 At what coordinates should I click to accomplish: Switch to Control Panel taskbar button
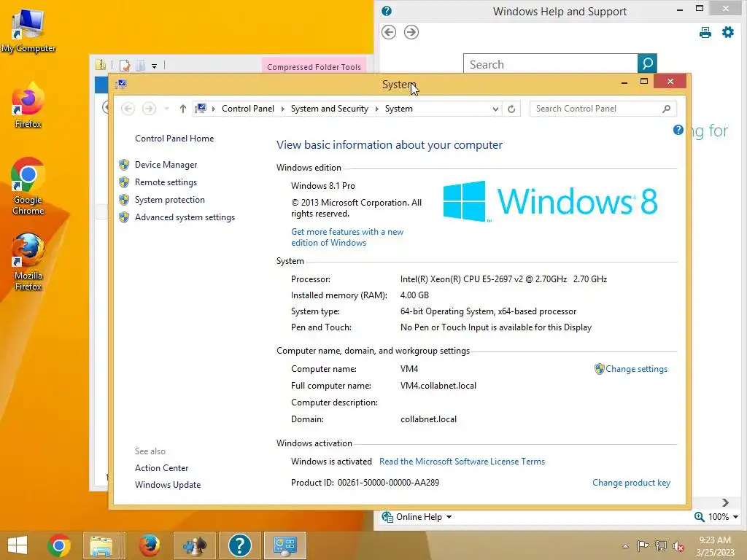click(285, 545)
